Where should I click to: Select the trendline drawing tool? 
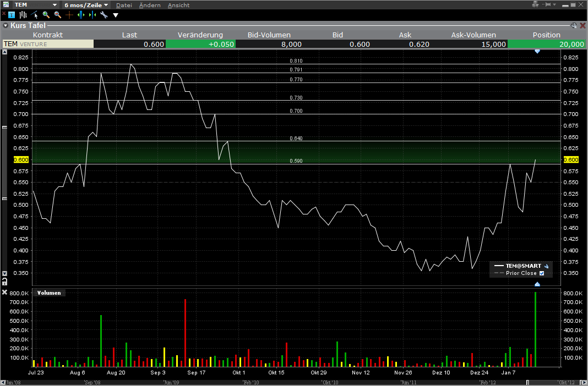point(34,15)
